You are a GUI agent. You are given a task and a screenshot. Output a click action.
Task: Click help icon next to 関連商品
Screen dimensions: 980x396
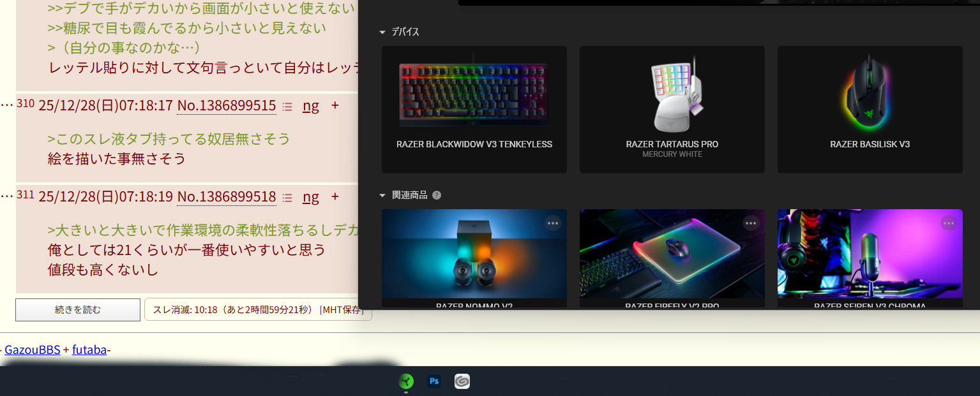[x=437, y=195]
